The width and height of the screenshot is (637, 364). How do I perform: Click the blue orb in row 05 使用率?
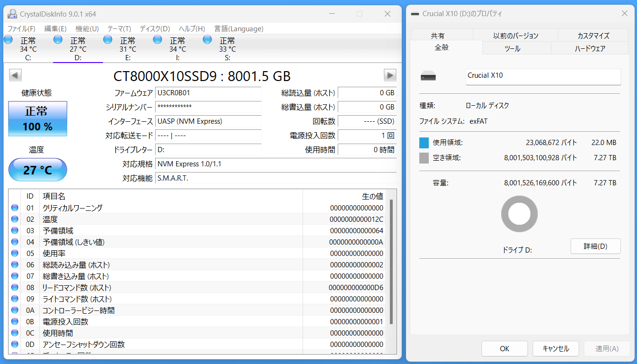point(15,253)
